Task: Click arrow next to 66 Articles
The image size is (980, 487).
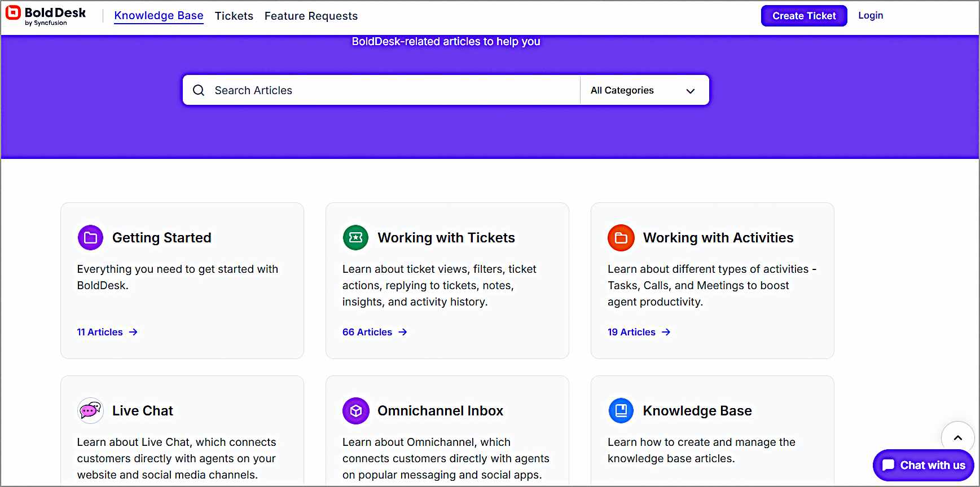Action: 403,332
